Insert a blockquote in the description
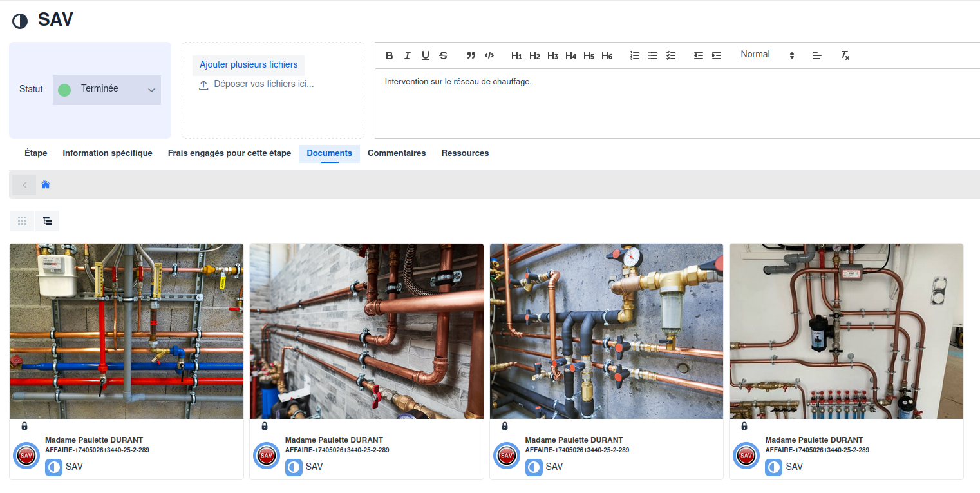Image resolution: width=980 pixels, height=493 pixels. (x=471, y=55)
